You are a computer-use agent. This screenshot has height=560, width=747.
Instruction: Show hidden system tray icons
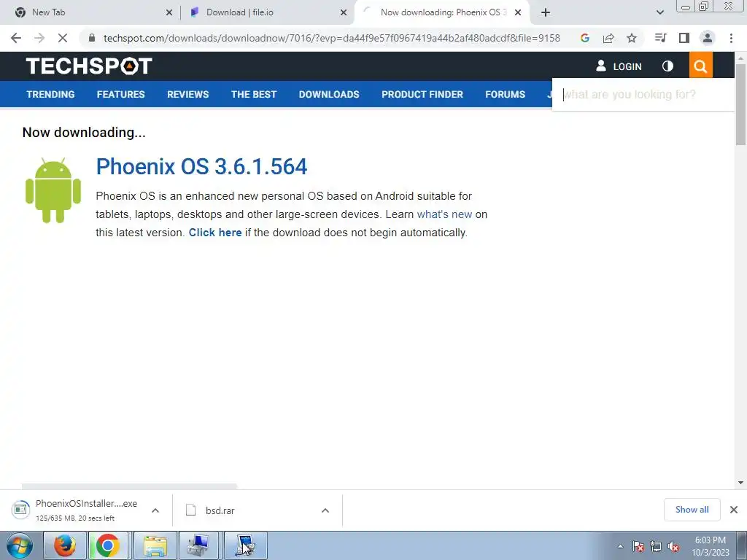click(620, 546)
